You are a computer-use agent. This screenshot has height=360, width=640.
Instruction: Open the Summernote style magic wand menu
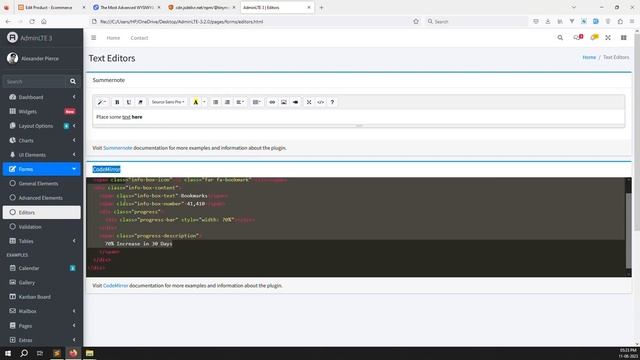[102, 102]
